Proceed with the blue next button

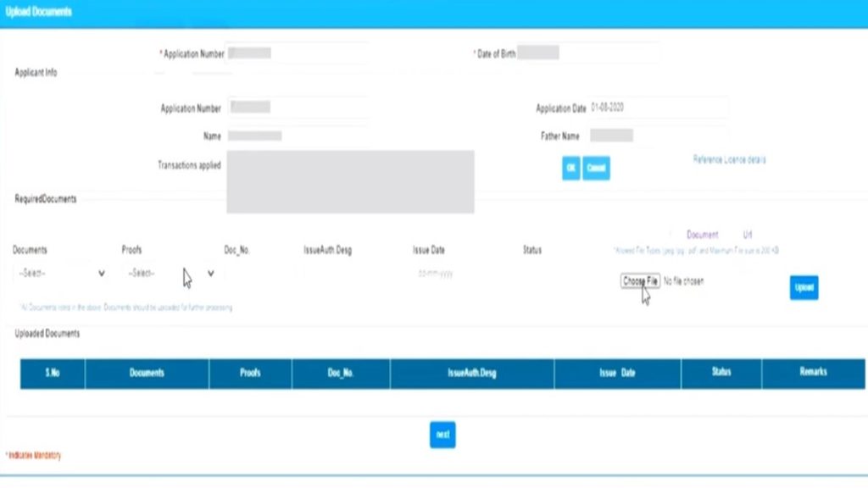point(442,434)
